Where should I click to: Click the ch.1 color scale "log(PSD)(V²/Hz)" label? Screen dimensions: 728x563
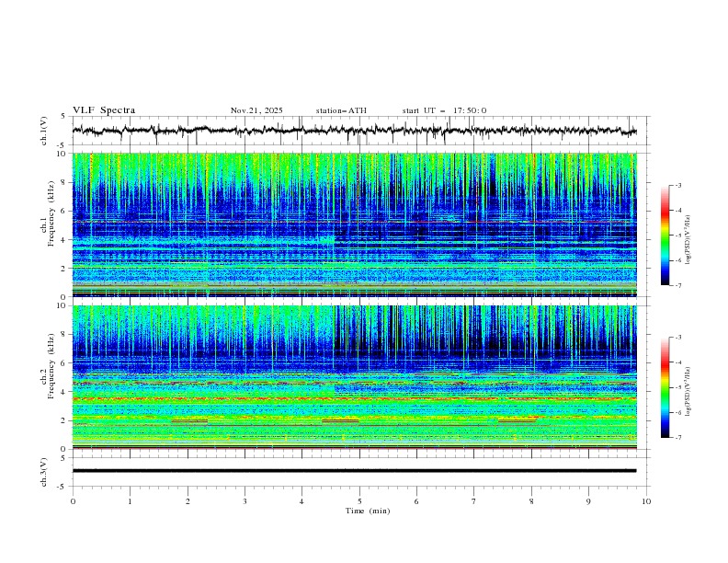tap(688, 239)
